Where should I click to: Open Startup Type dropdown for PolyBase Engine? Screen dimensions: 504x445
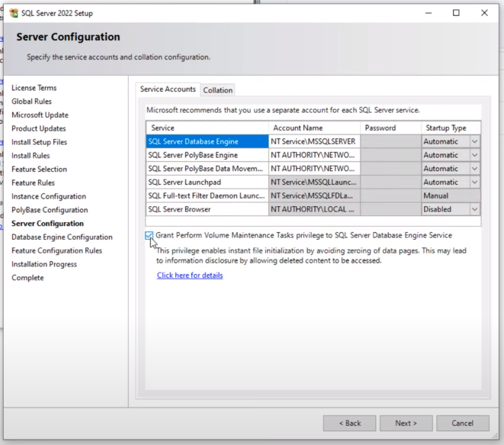[x=475, y=155]
